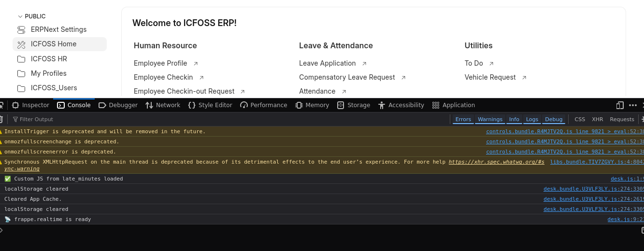Toggle the CSS console filter
Image resolution: width=644 pixels, height=251 pixels.
pos(580,119)
